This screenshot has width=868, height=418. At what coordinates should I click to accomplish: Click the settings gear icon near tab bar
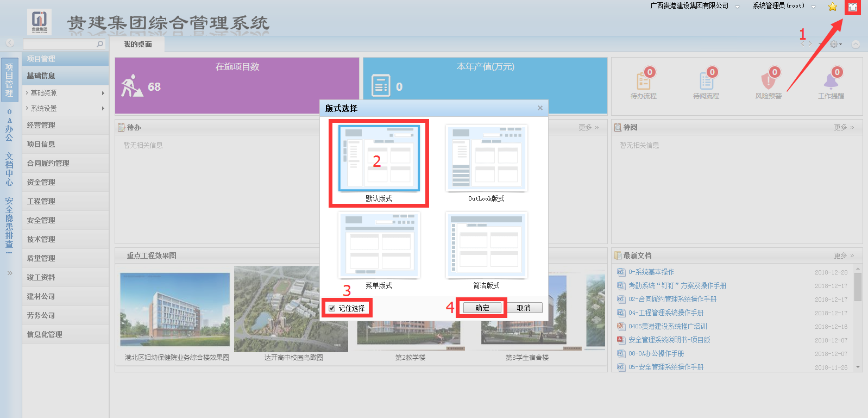coord(834,44)
